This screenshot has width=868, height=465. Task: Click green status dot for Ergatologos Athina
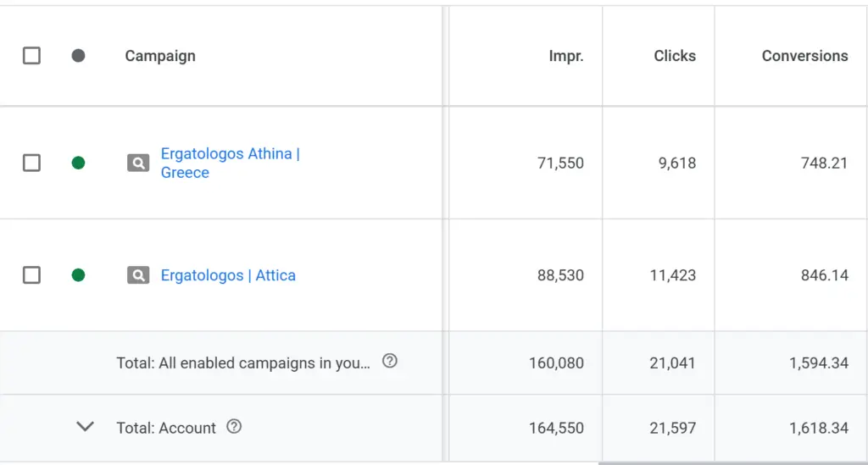(79, 163)
